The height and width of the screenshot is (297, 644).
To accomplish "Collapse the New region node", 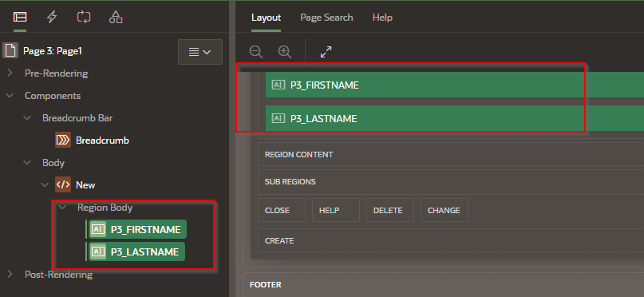I will tap(45, 185).
